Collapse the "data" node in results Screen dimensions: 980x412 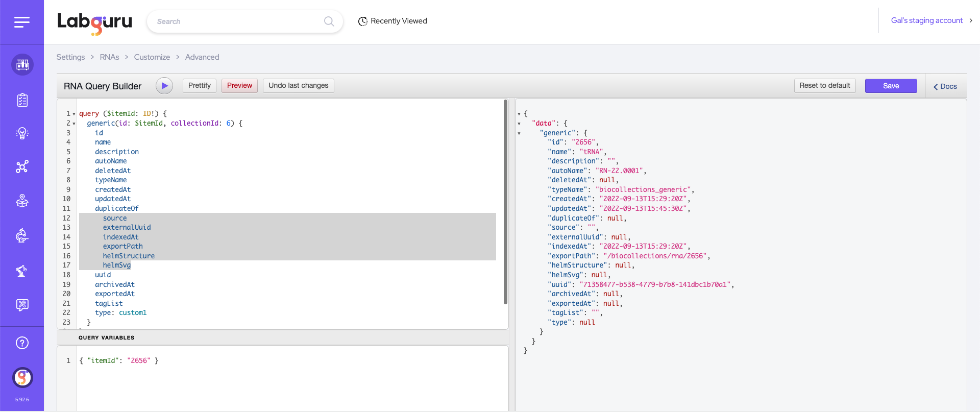tap(519, 124)
